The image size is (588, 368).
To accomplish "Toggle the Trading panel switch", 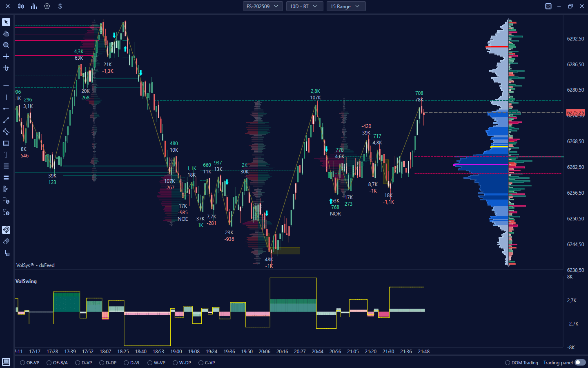I will coord(580,362).
